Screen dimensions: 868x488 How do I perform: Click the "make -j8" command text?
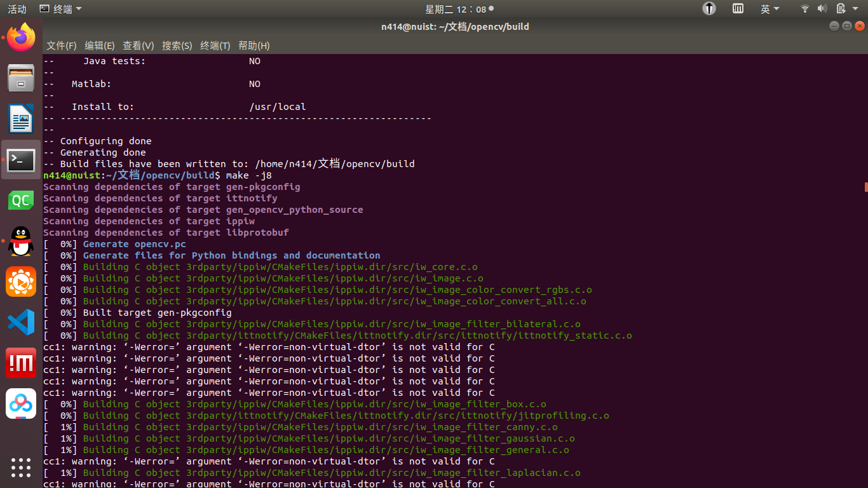248,175
